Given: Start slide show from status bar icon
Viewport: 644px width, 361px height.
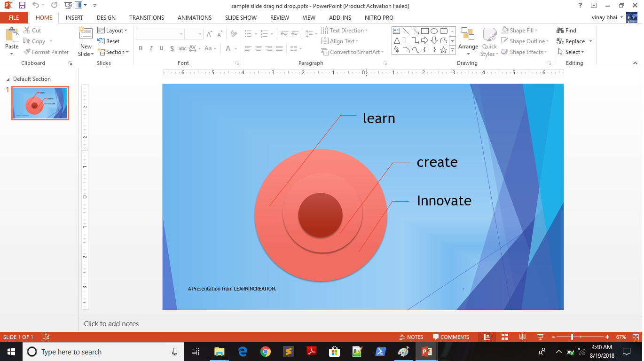Looking at the screenshot, I should [x=540, y=337].
